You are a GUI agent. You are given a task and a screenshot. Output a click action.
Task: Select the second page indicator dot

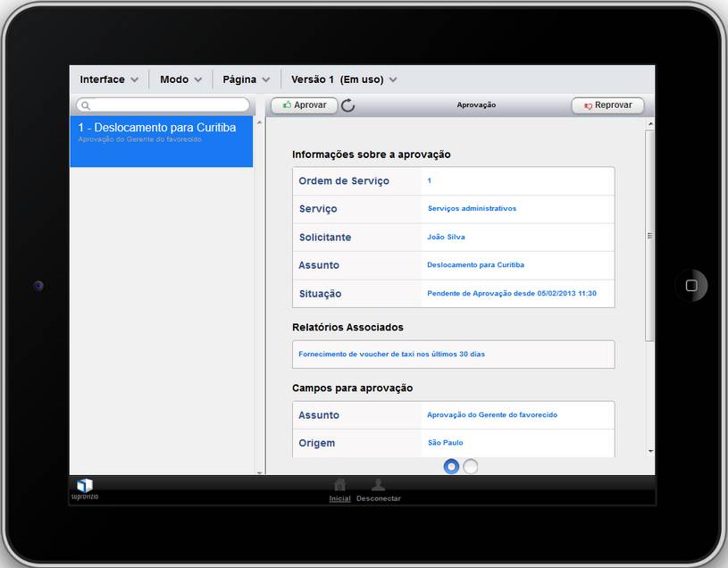[471, 466]
